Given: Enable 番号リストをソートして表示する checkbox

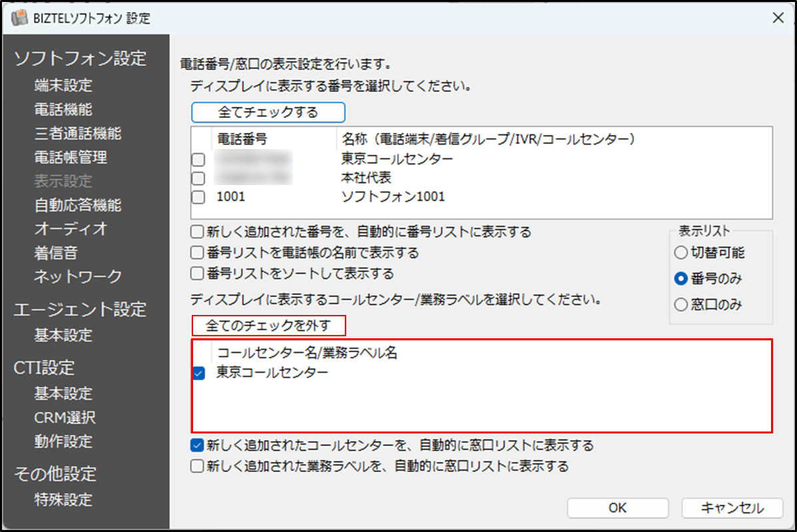Looking at the screenshot, I should (x=196, y=274).
